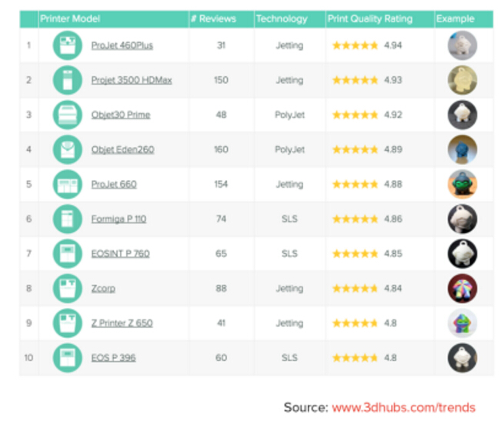Click the Z Printer Z 650 printer icon
Viewport: 504px width, 428px height.
tap(68, 323)
